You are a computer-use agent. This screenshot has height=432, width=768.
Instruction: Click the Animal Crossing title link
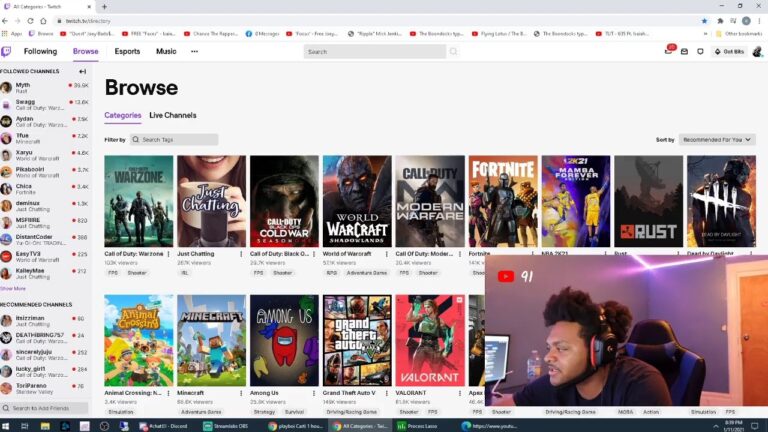tap(133, 393)
